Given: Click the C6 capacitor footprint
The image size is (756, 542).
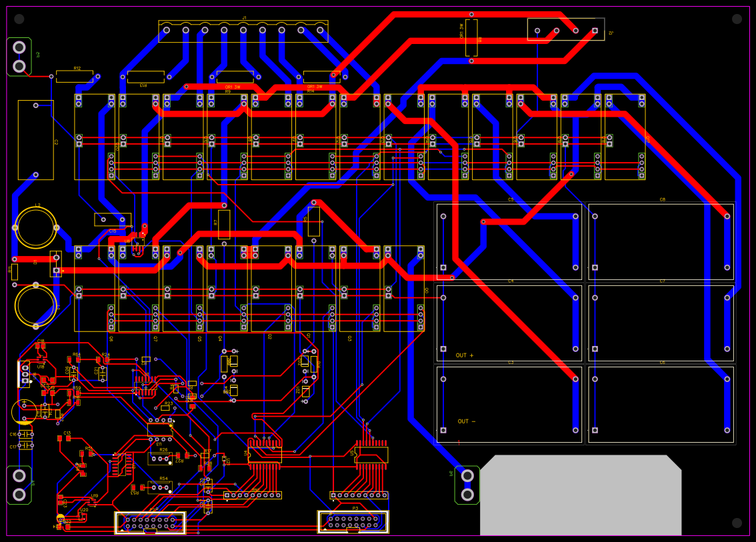Looking at the screenshot, I should pos(661,404).
